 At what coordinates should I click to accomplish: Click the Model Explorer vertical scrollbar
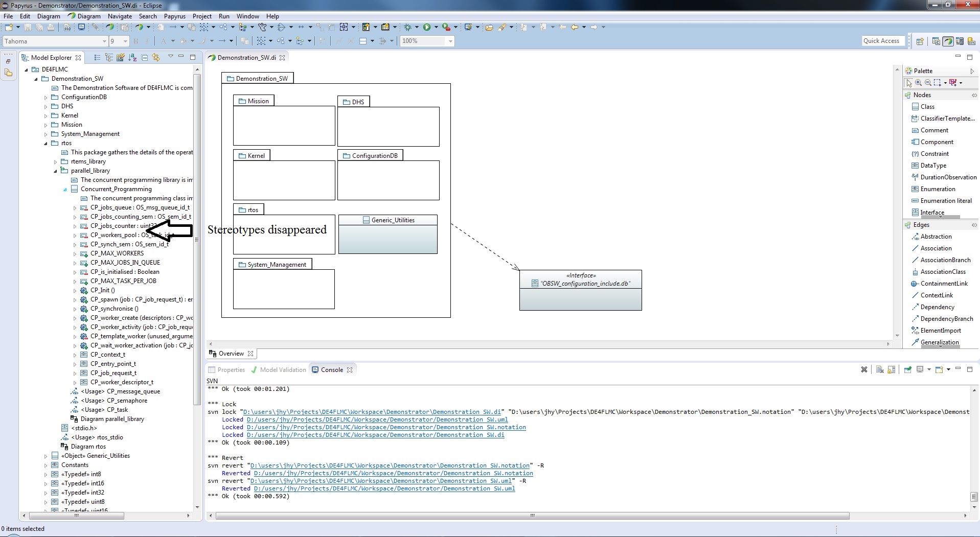[197, 240]
